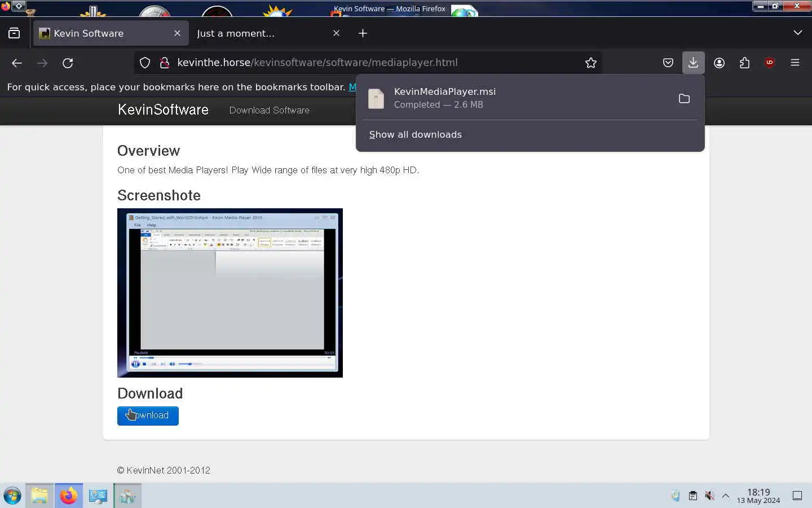This screenshot has width=812, height=508.
Task: Open the computer monitor taskbar app
Action: [x=98, y=496]
